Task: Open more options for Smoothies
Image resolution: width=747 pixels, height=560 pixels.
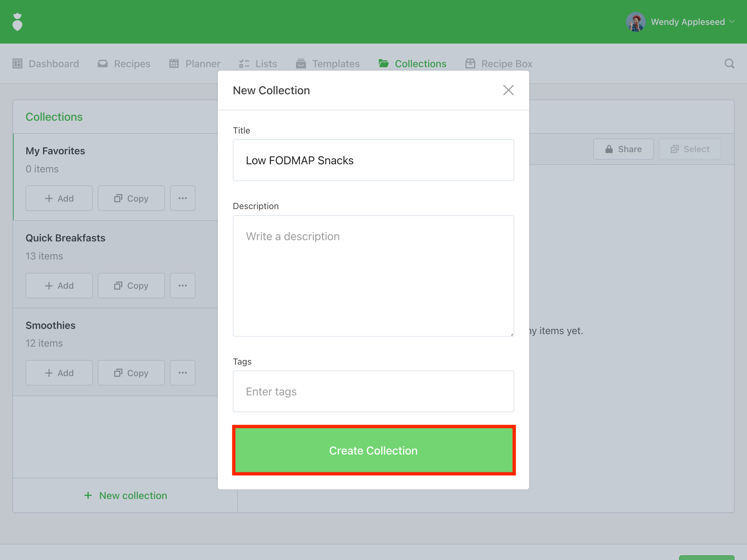Action: (x=182, y=373)
